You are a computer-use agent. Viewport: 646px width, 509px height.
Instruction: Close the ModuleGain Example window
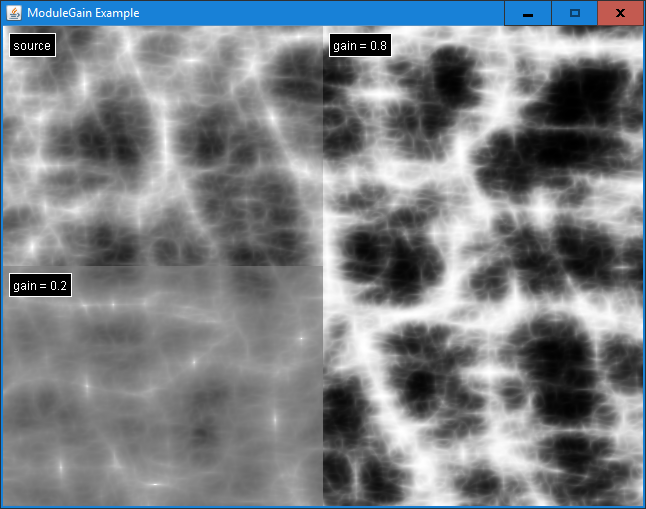pyautogui.click(x=620, y=13)
